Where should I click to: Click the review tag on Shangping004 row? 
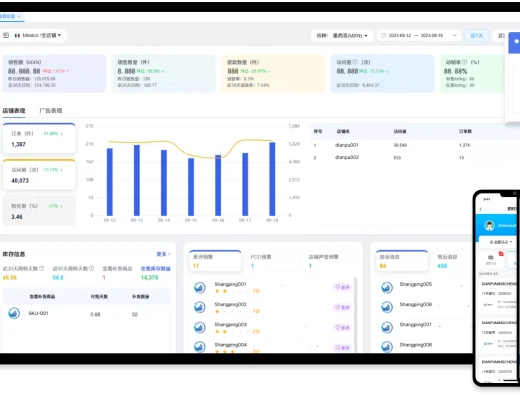tap(342, 348)
